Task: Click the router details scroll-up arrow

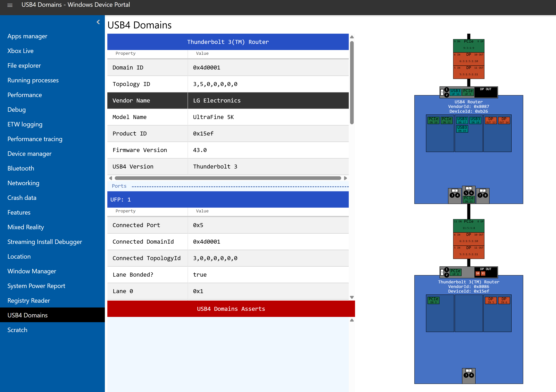Action: tap(352, 37)
